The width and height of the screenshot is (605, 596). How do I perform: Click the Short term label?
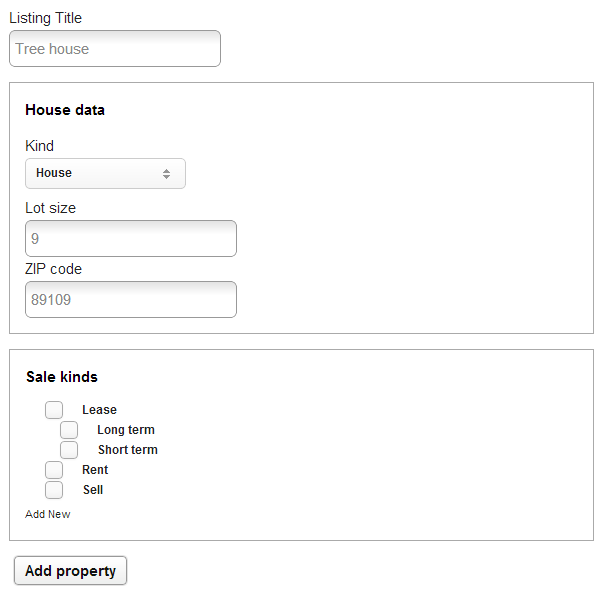(x=128, y=450)
